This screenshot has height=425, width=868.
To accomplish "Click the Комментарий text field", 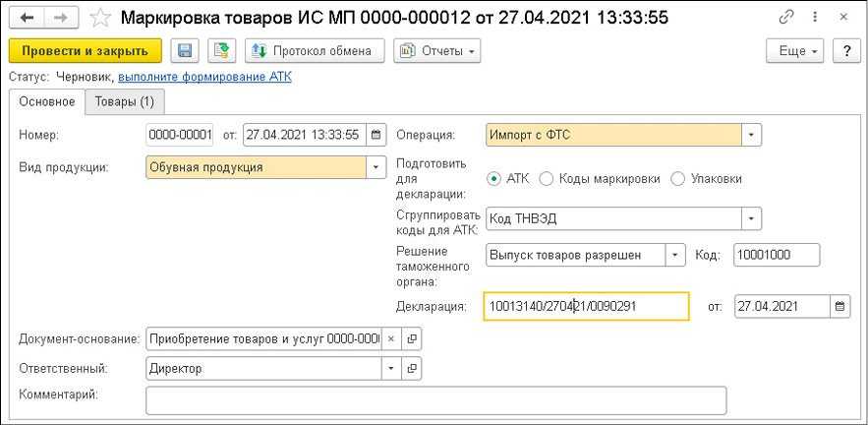I will pyautogui.click(x=436, y=400).
